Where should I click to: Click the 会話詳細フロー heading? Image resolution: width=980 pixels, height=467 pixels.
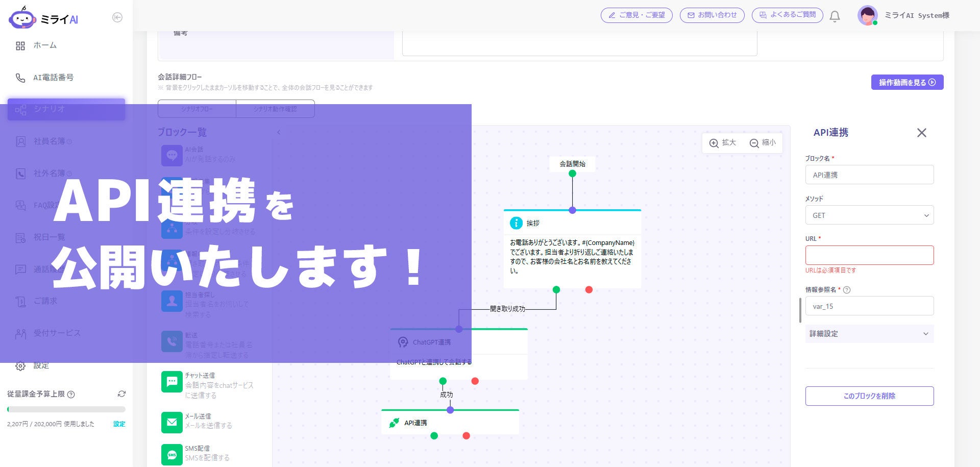click(x=180, y=77)
